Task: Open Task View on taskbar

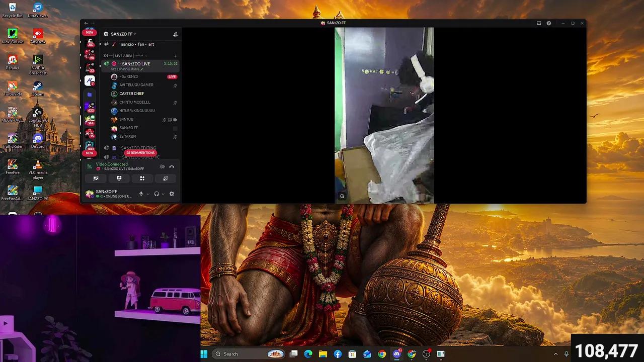Action: click(294, 354)
